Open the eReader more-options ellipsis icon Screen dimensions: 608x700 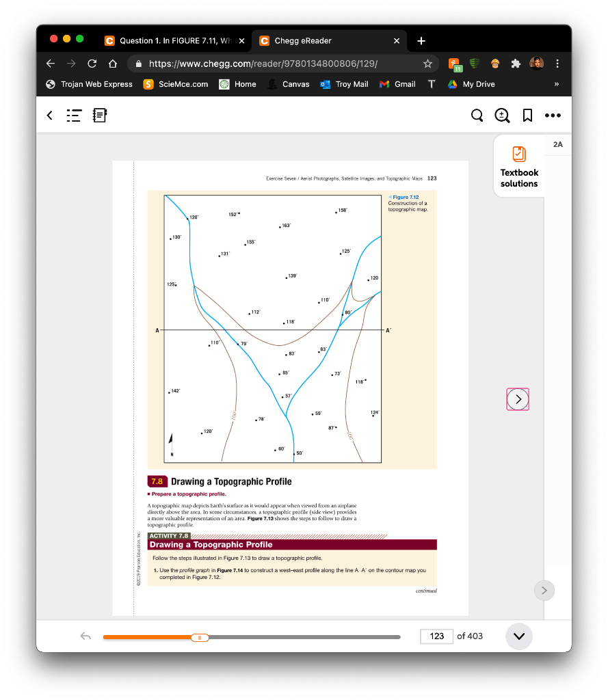click(551, 116)
